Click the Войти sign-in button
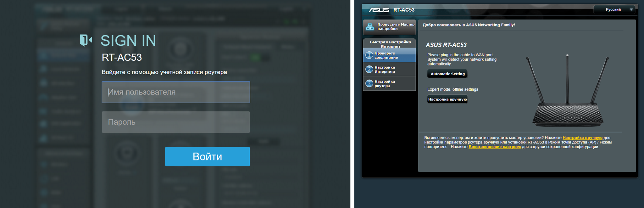Screen dimensions: 644x208 point(208,156)
